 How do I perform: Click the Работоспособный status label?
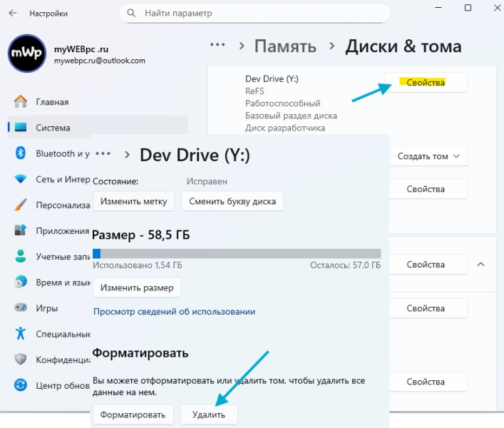283,103
